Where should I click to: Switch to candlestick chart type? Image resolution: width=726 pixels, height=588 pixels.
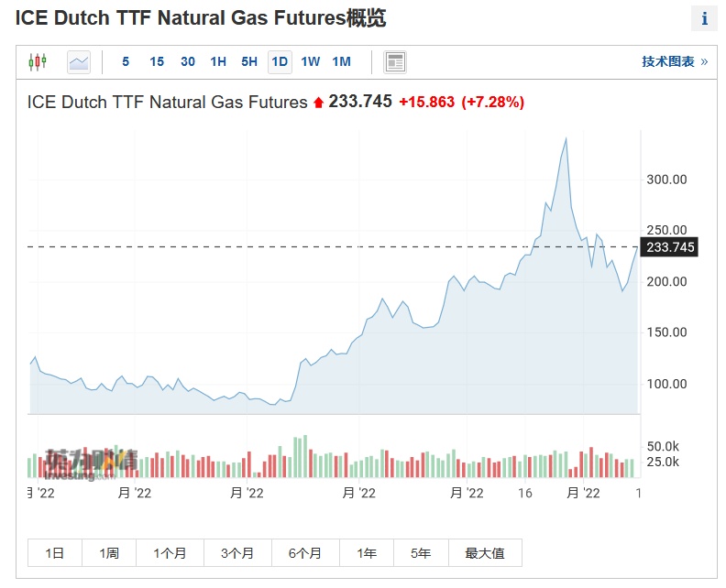click(38, 62)
